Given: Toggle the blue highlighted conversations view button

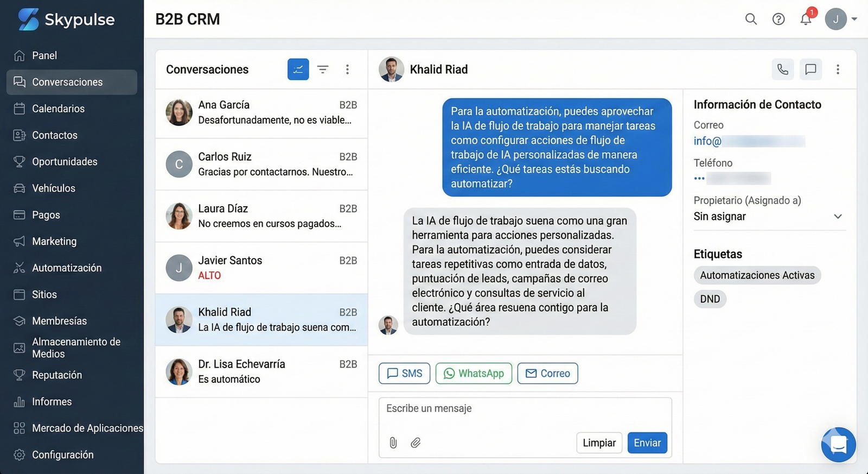Looking at the screenshot, I should pos(298,69).
